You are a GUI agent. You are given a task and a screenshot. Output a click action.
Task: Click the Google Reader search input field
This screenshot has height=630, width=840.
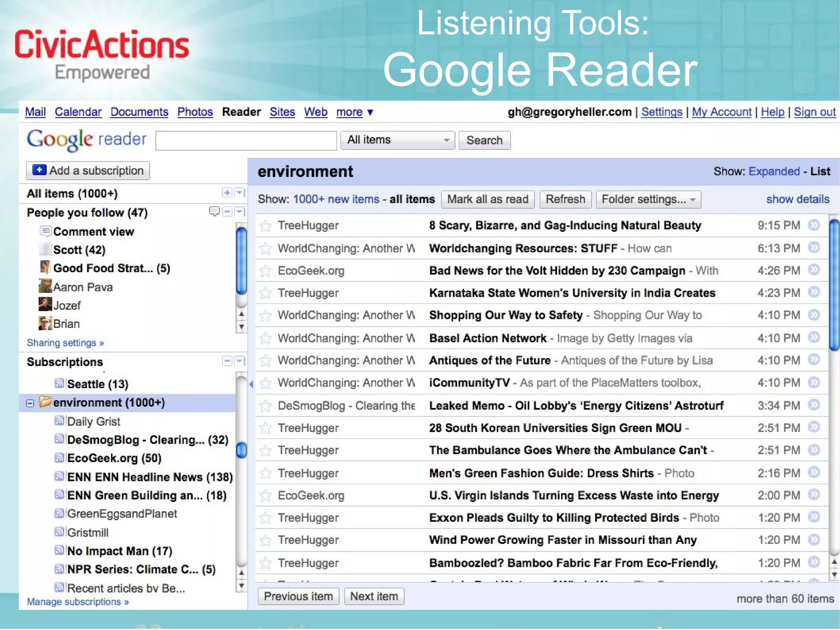point(246,141)
